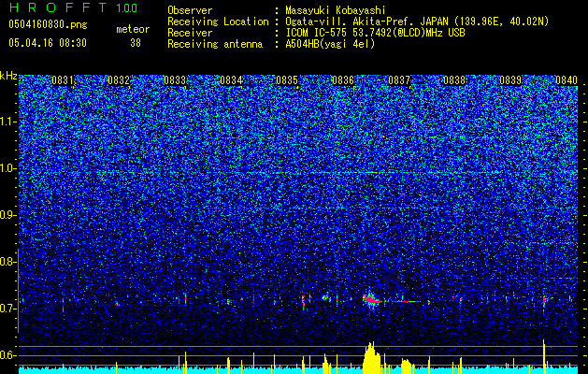Click the 1.1 kHz axis label

[7, 122]
